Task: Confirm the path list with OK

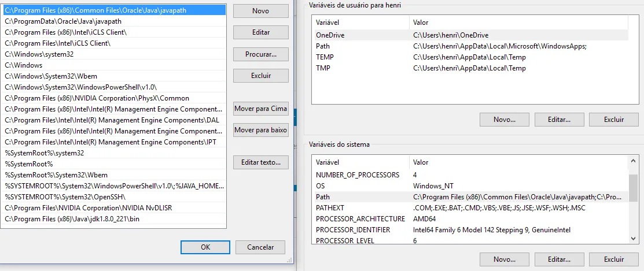Action: tap(205, 247)
